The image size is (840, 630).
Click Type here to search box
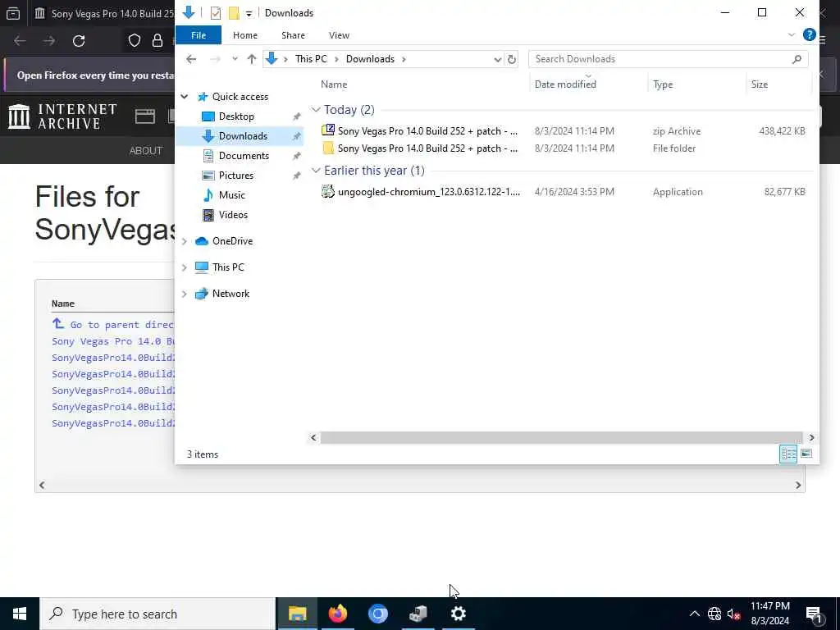[157, 614]
